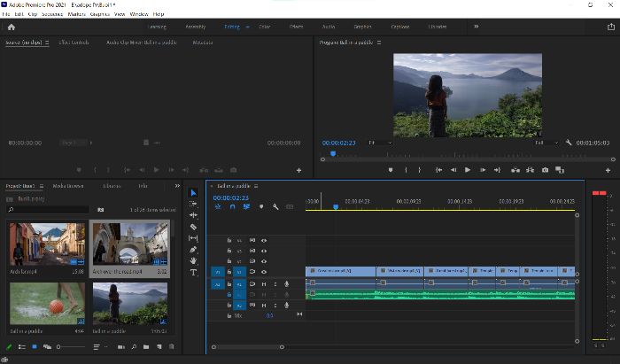The height and width of the screenshot is (364, 620).
Task: Select the Razor tool
Action: [193, 227]
